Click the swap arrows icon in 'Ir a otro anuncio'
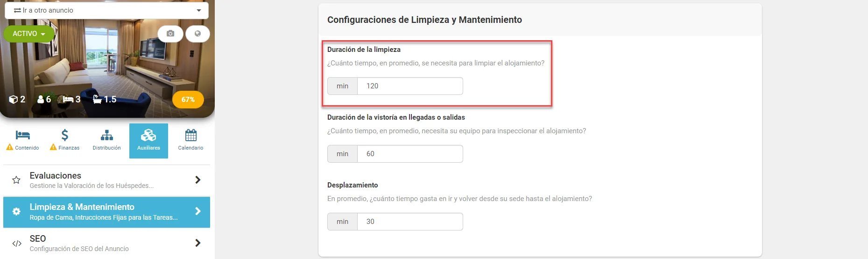The image size is (868, 259). (17, 10)
